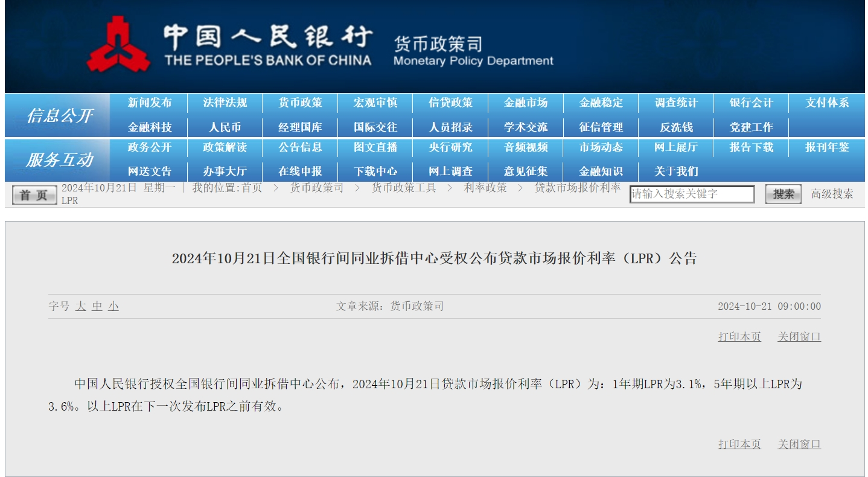
Task: Click the search keyword input field
Action: click(692, 194)
